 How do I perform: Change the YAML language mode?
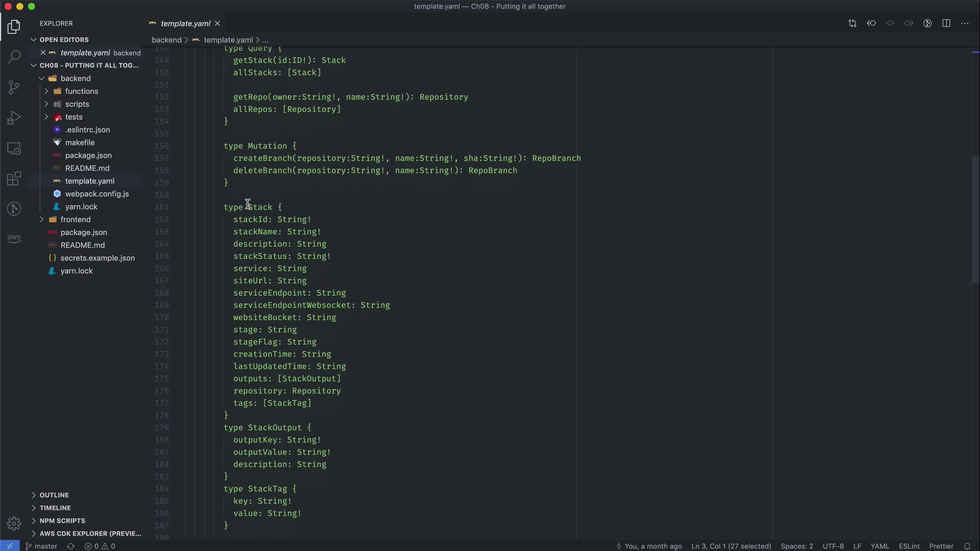tap(879, 546)
